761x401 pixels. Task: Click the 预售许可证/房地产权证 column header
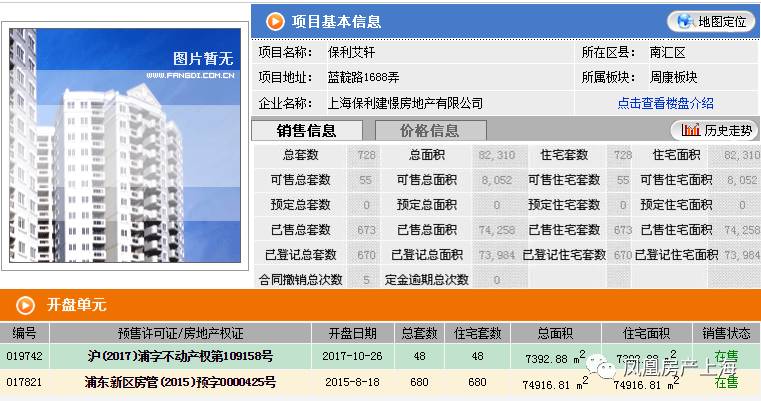click(x=180, y=333)
